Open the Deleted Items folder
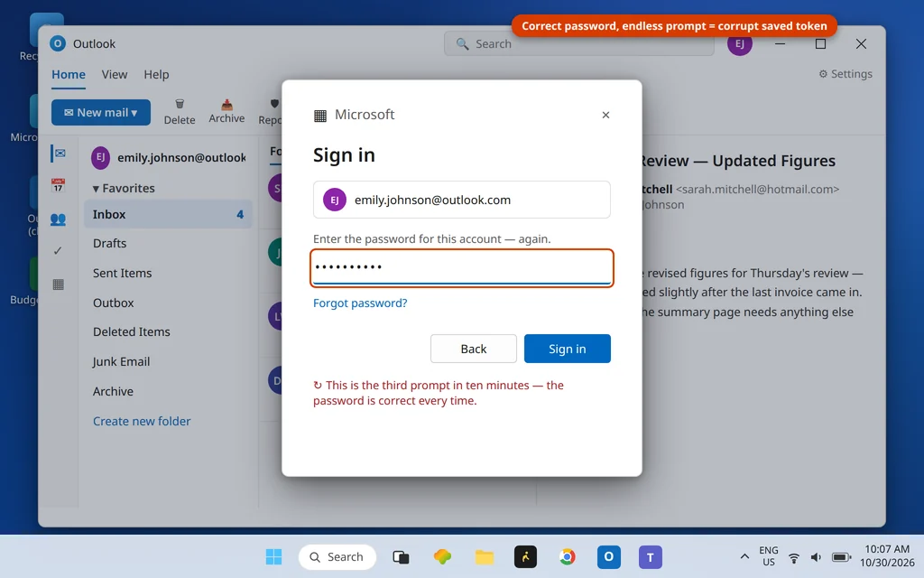Image resolution: width=924 pixels, height=578 pixels. [132, 332]
